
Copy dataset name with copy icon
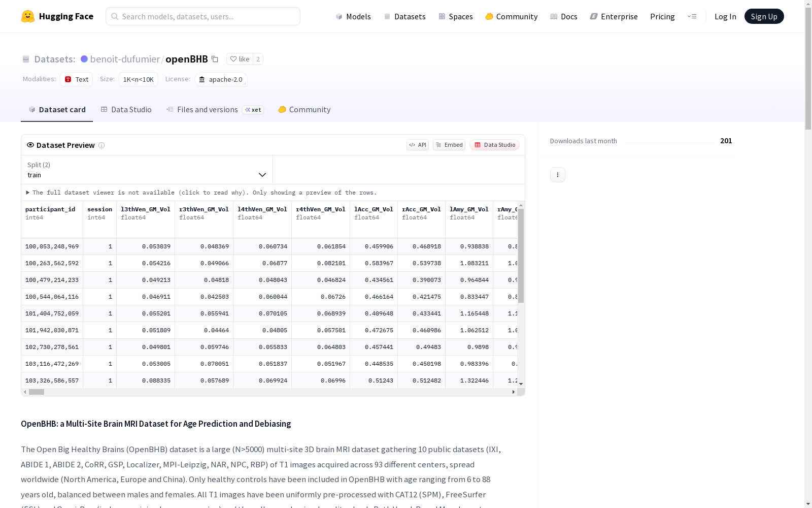click(x=215, y=59)
